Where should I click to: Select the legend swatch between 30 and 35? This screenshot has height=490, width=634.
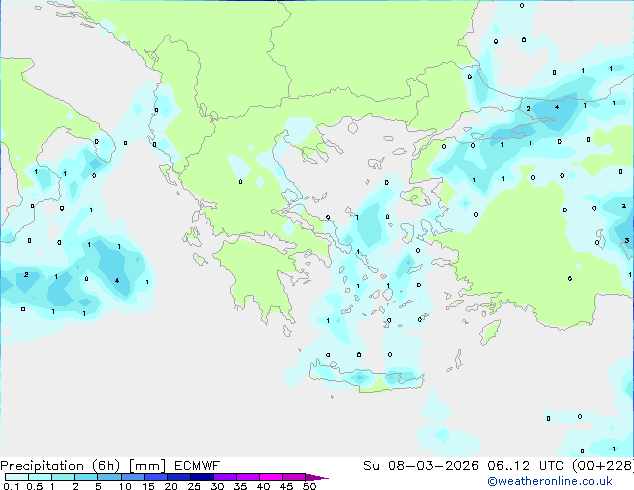[x=225, y=477]
